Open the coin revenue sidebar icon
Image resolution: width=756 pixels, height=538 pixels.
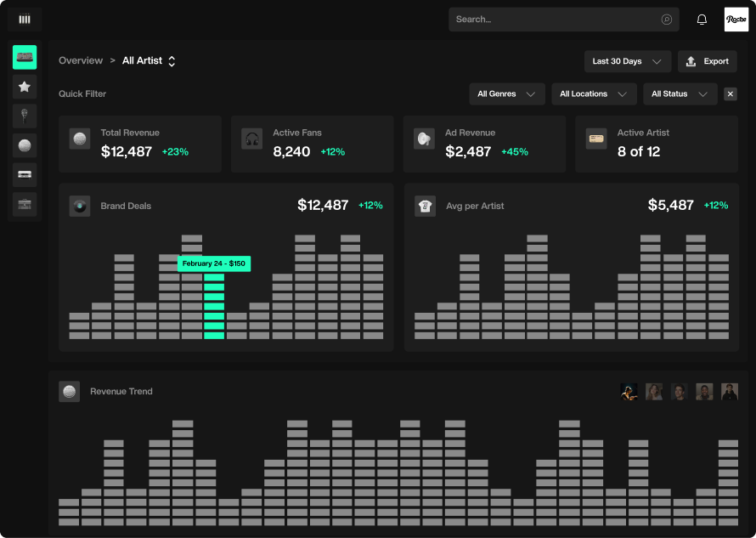coord(25,145)
